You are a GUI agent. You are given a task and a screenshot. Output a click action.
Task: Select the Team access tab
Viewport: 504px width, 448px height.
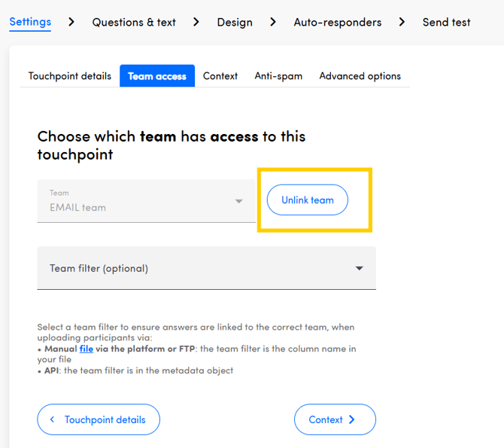(157, 76)
